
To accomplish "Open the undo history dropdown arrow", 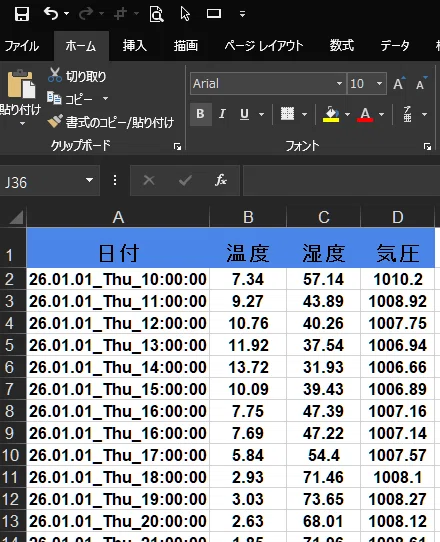I will [66, 14].
